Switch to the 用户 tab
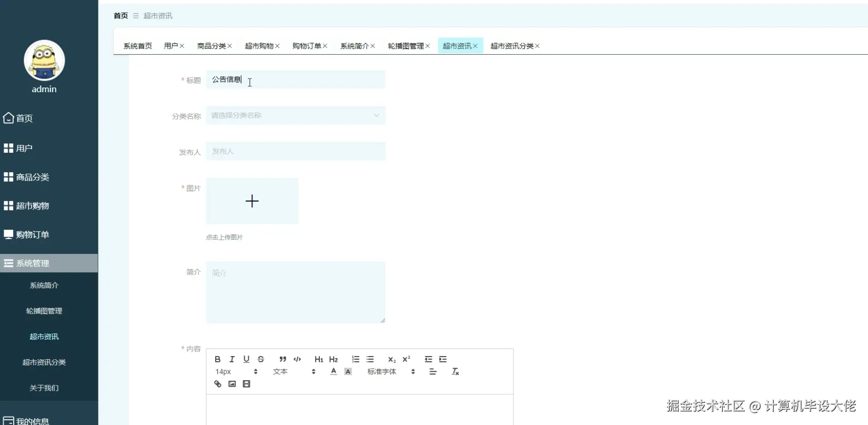Image resolution: width=868 pixels, height=425 pixels. tap(171, 46)
